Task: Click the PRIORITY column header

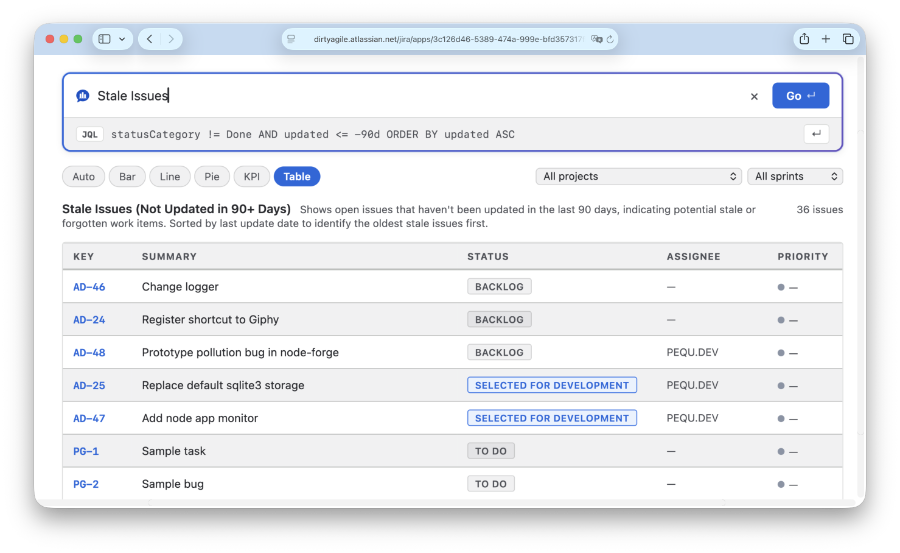Action: click(802, 257)
